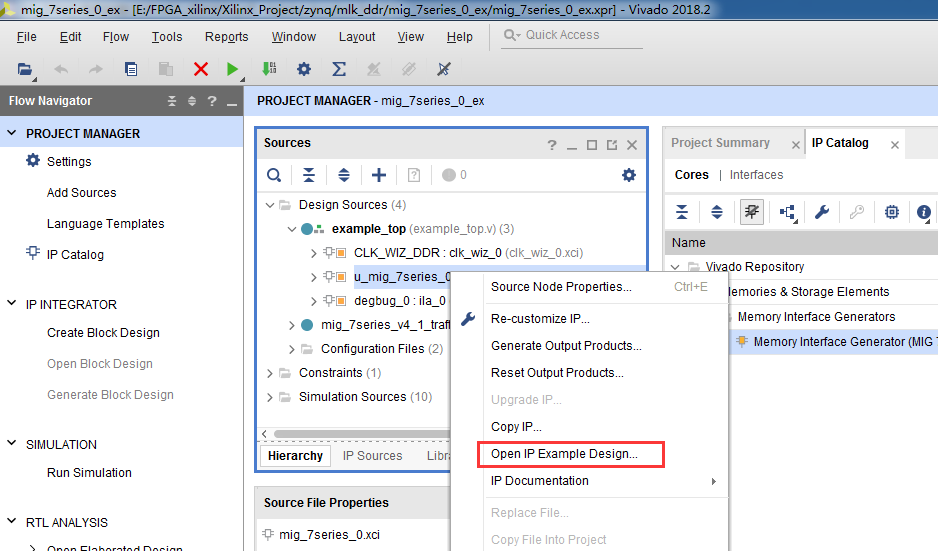Screen dimensions: 938x551
Task: Collapse all in IP Catalog toolbar
Action: point(682,212)
